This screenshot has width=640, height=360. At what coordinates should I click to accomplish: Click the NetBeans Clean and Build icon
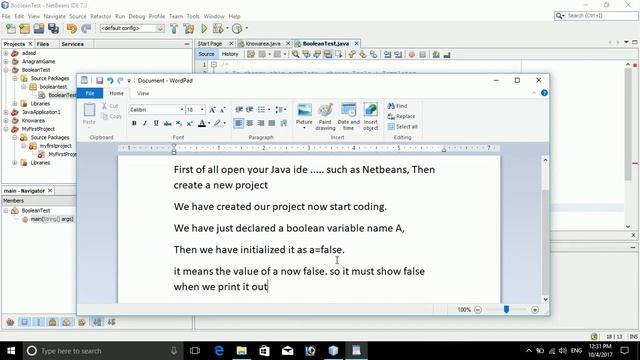[x=189, y=29]
